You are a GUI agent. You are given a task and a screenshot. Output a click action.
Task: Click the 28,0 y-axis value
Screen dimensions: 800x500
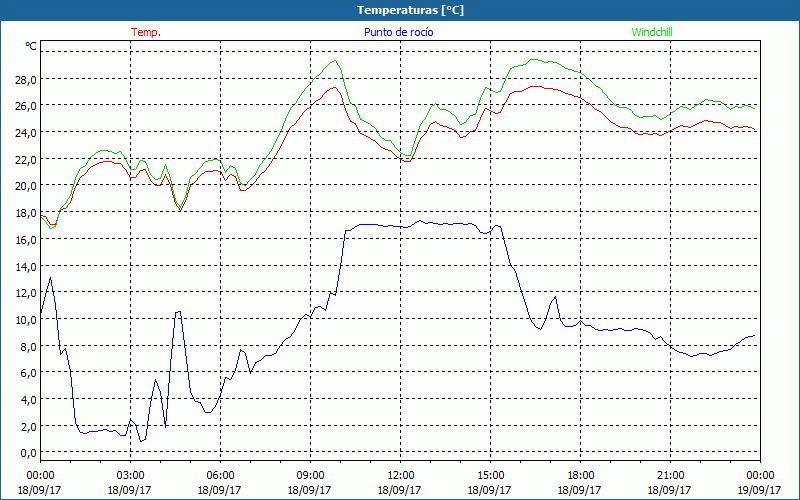click(x=27, y=79)
